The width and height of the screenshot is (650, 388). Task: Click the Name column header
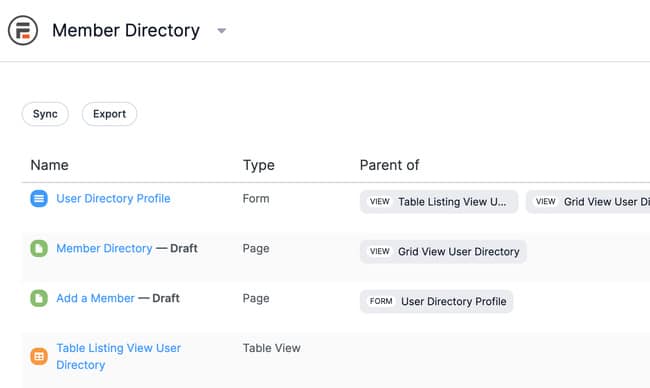49,165
